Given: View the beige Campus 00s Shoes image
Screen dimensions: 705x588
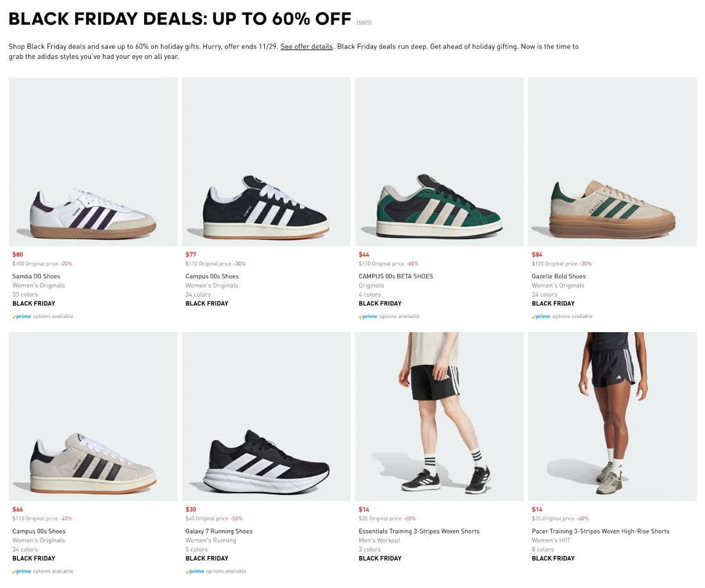Looking at the screenshot, I should (93, 417).
